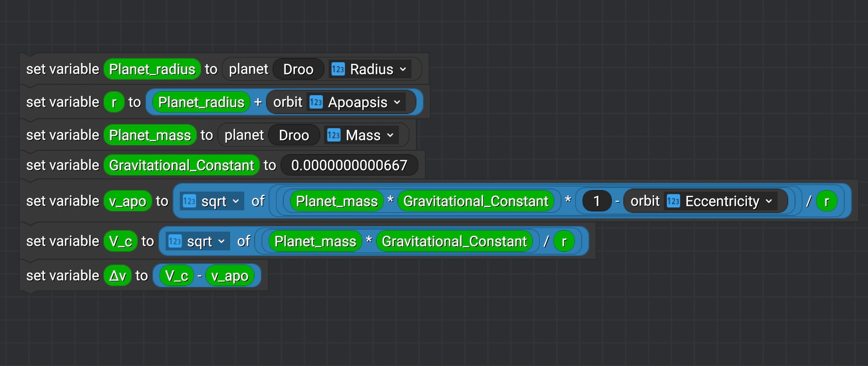Viewport: 868px width, 366px height.
Task: Click the 'planet' label in Planet_mass row
Action: (x=244, y=135)
